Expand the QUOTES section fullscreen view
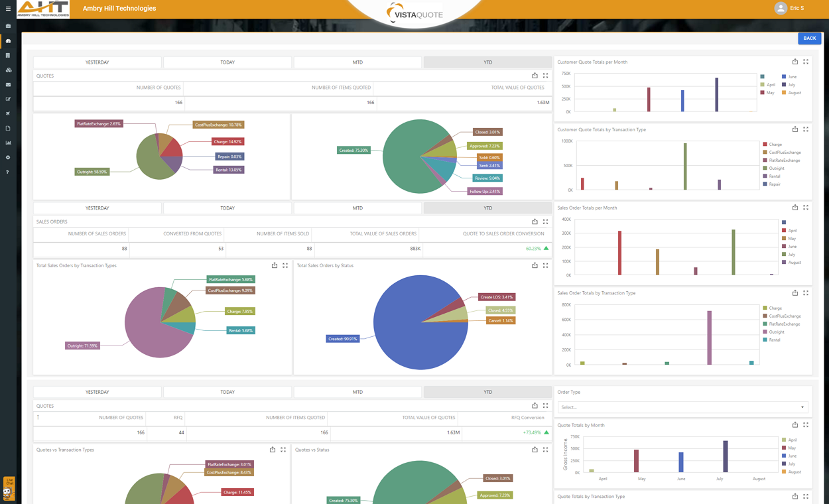Image resolution: width=829 pixels, height=504 pixels. (x=545, y=75)
